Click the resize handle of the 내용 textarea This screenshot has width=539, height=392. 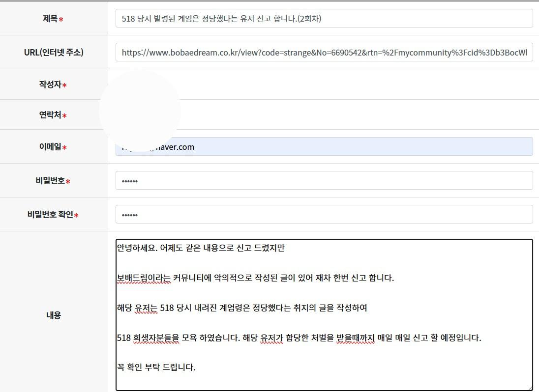(x=530, y=388)
